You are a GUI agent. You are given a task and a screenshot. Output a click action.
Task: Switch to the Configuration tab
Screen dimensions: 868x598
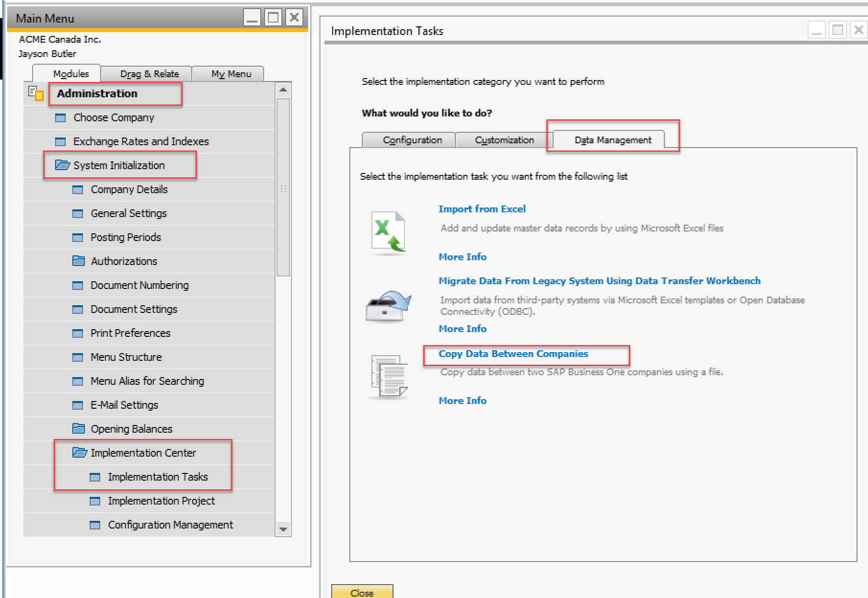412,140
